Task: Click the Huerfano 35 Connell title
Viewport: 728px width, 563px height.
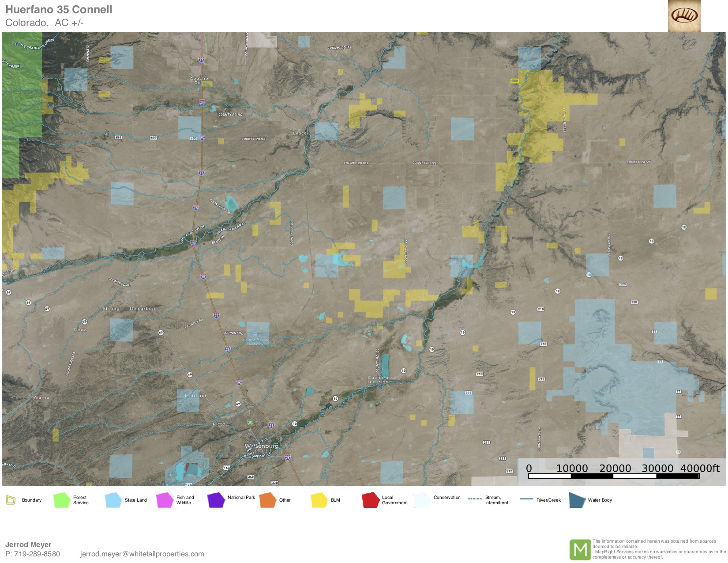Action: point(59,9)
